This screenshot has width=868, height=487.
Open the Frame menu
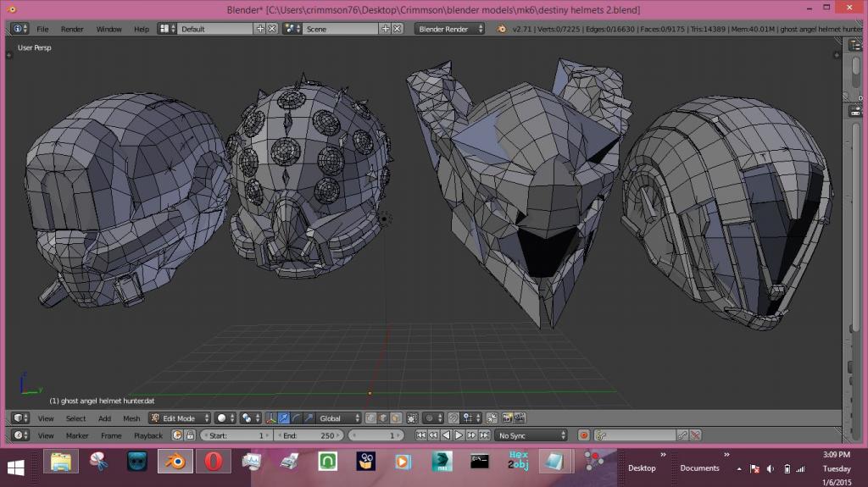[x=111, y=435]
